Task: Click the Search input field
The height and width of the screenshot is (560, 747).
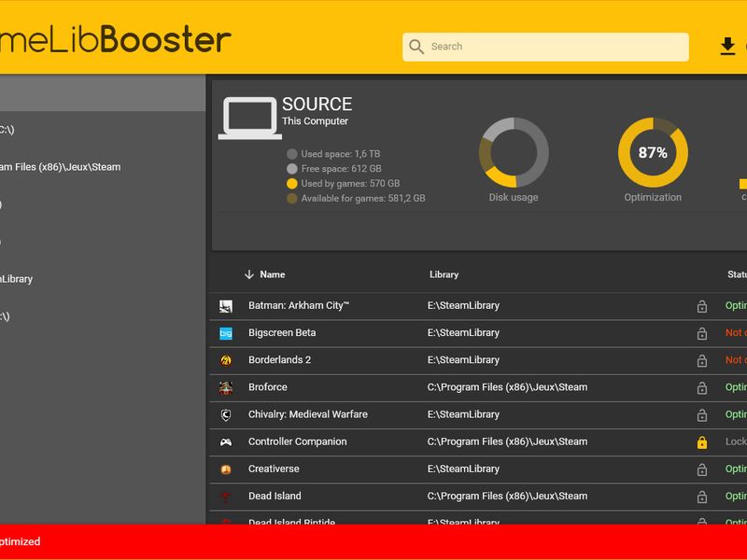Action: [x=545, y=47]
